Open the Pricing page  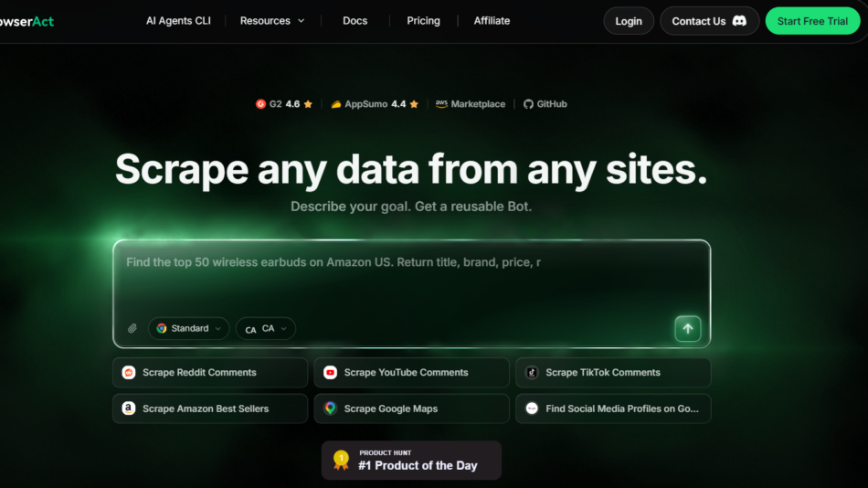click(x=423, y=21)
